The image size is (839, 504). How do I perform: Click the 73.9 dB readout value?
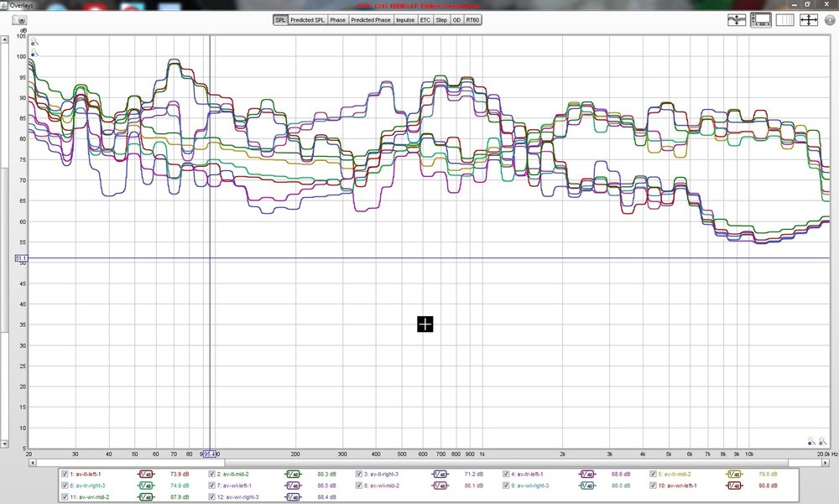coord(180,474)
